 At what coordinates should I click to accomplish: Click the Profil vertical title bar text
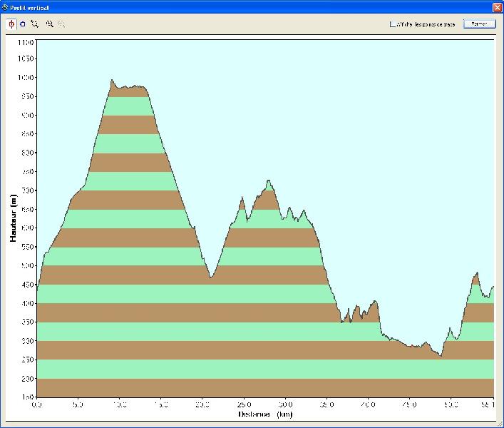[x=30, y=6]
